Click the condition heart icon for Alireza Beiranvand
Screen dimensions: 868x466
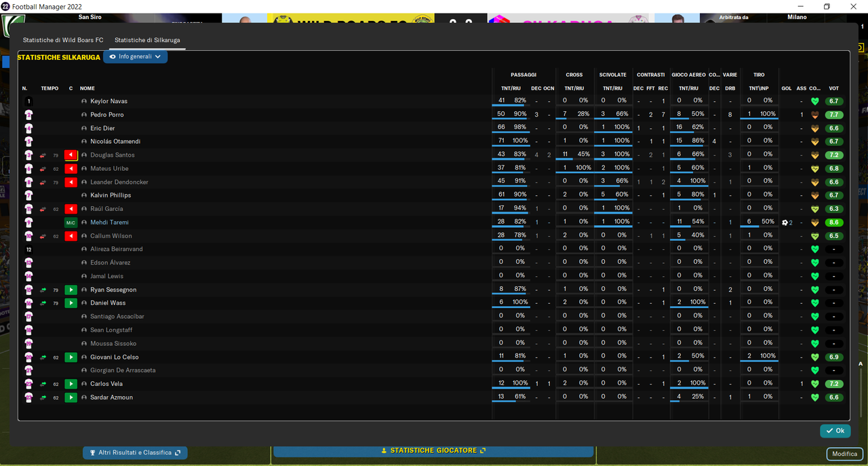point(814,249)
